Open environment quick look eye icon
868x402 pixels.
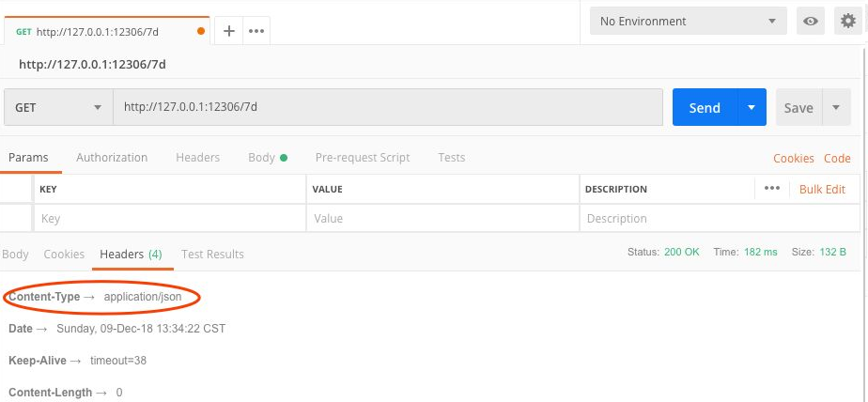point(810,22)
